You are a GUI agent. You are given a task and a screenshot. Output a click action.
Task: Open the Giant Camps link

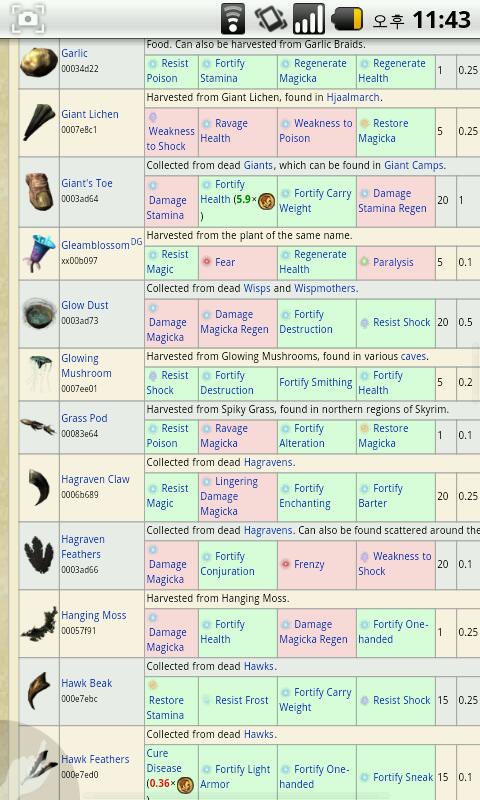coord(414,165)
